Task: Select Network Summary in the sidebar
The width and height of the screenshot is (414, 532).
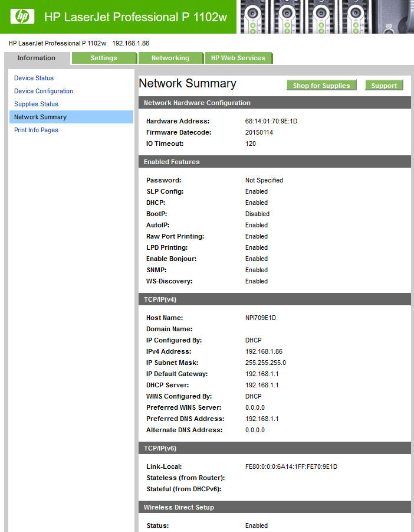Action: click(x=40, y=117)
